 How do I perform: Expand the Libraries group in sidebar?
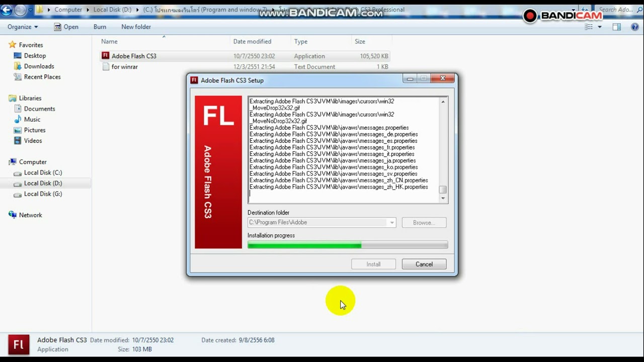[30, 98]
